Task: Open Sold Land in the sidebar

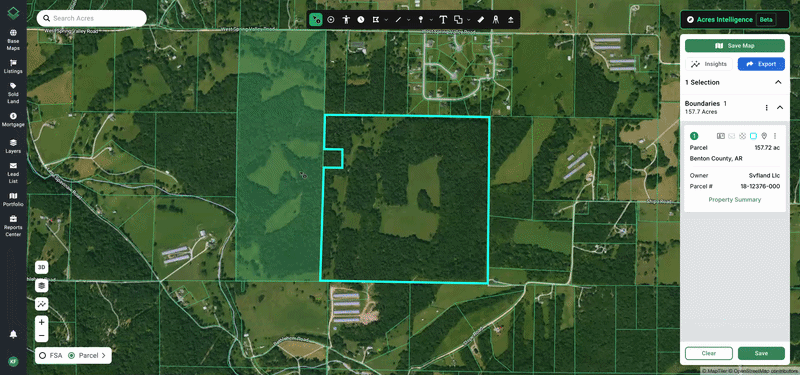Action: pyautogui.click(x=13, y=93)
